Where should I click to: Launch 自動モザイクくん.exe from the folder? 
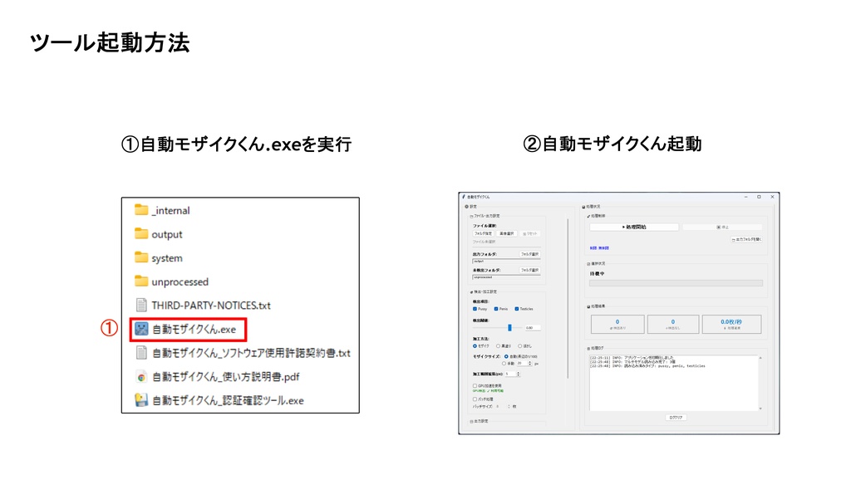[191, 329]
